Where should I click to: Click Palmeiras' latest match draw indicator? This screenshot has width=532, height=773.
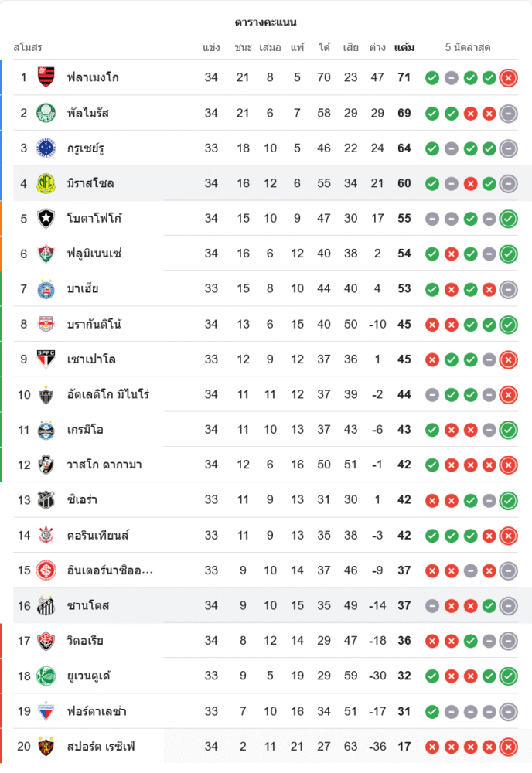pyautogui.click(x=508, y=113)
